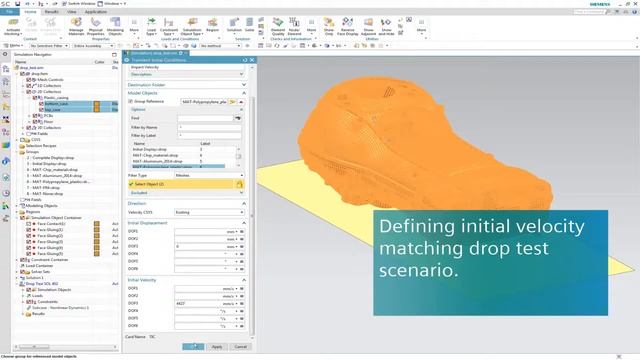
Task: Switch to the Application ribbon tab
Action: click(96, 12)
